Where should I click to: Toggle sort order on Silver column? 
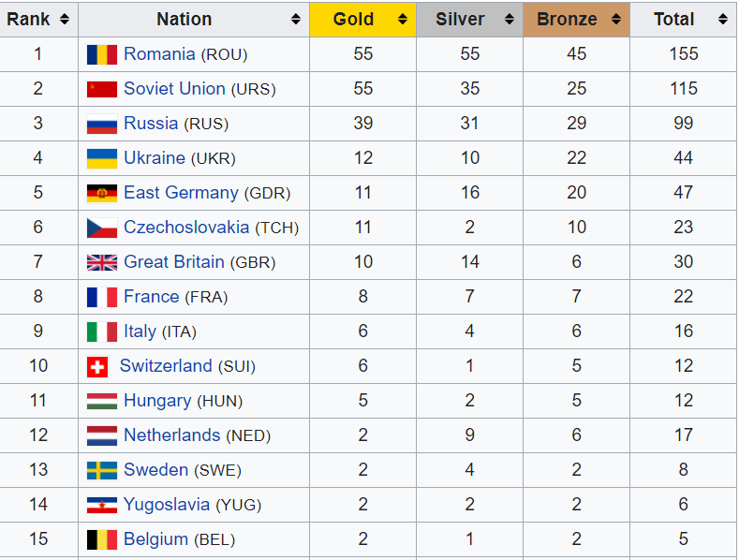click(509, 20)
